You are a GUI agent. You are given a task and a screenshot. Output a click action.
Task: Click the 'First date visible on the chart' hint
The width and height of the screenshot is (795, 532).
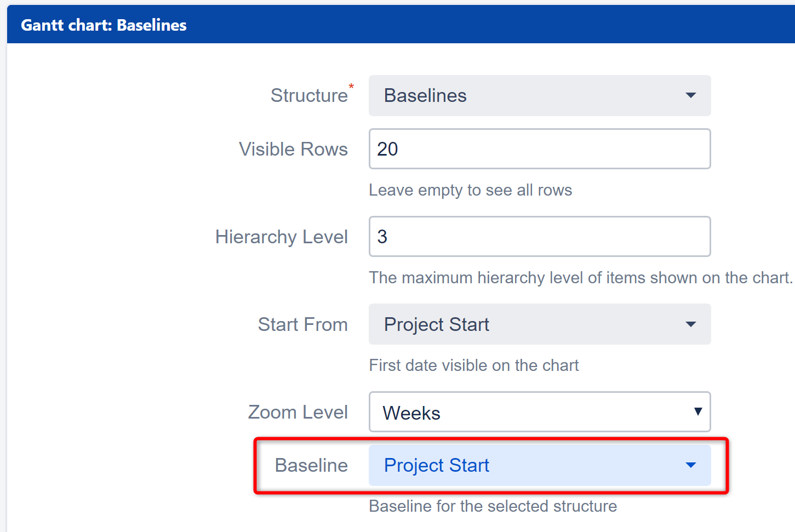click(473, 365)
